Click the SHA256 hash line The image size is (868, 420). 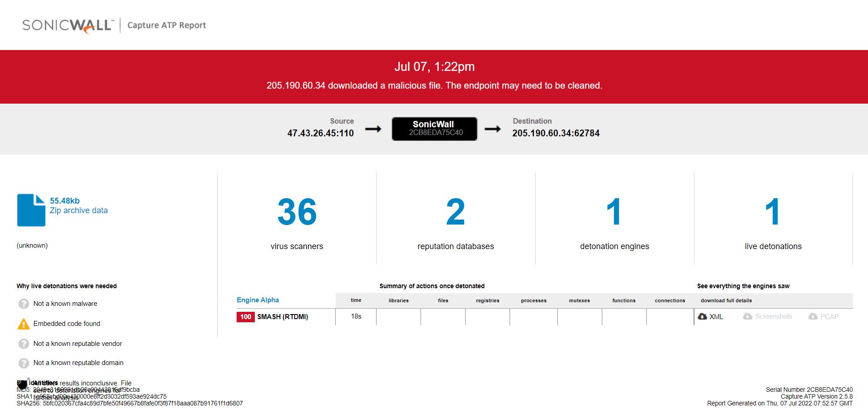(x=130, y=403)
